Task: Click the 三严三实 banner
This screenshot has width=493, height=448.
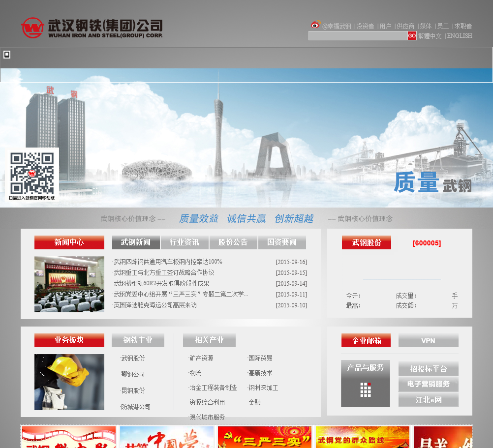Action: [265, 437]
